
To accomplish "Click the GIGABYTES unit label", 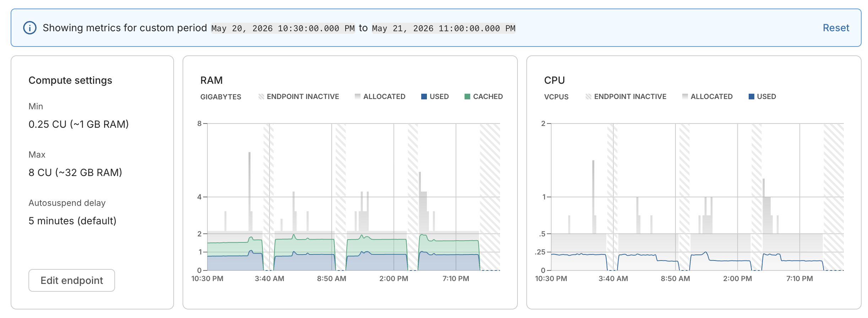I will click(x=221, y=97).
